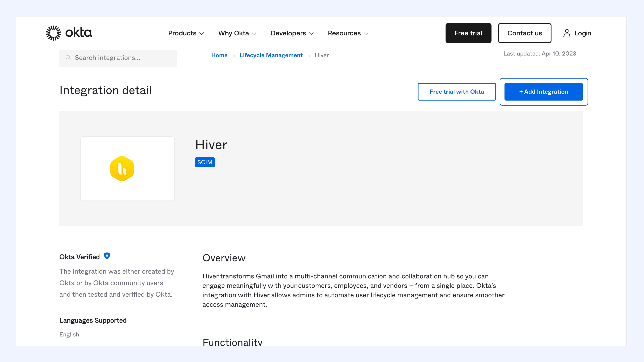The width and height of the screenshot is (644, 362).
Task: Click the Overview section heading
Action: point(224,258)
